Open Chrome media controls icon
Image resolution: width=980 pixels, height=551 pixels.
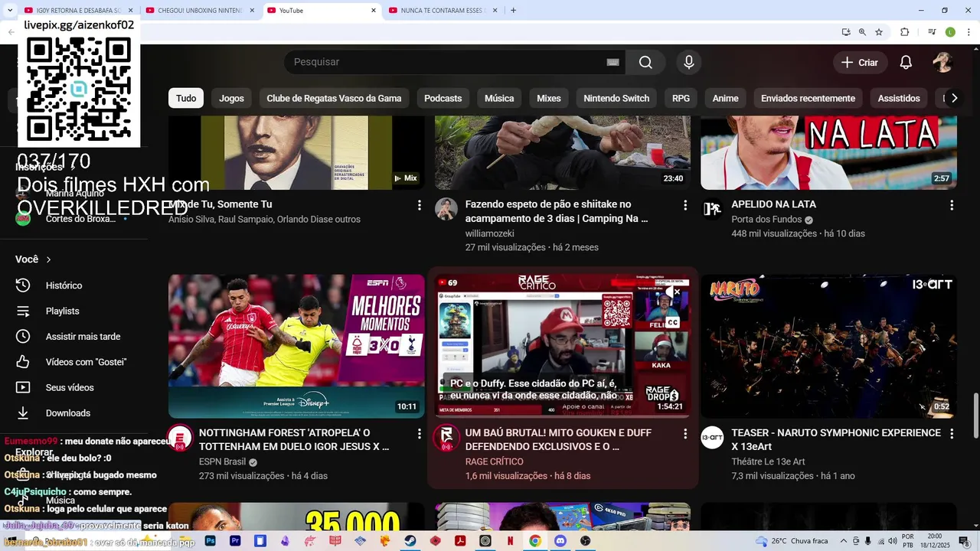(x=932, y=32)
